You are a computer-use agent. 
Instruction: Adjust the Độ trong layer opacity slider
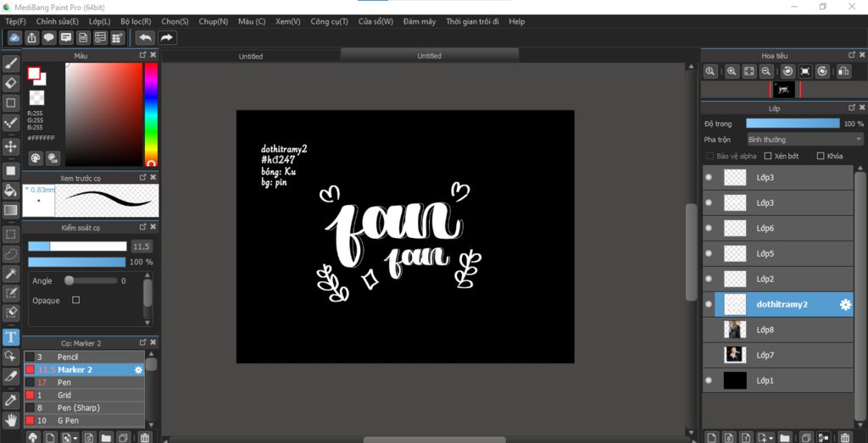click(x=793, y=124)
